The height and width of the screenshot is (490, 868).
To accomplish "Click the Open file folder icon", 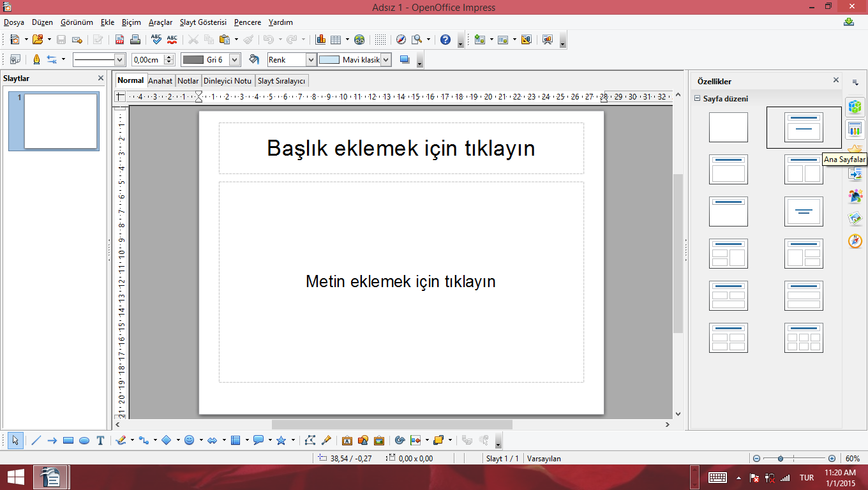I will point(37,40).
